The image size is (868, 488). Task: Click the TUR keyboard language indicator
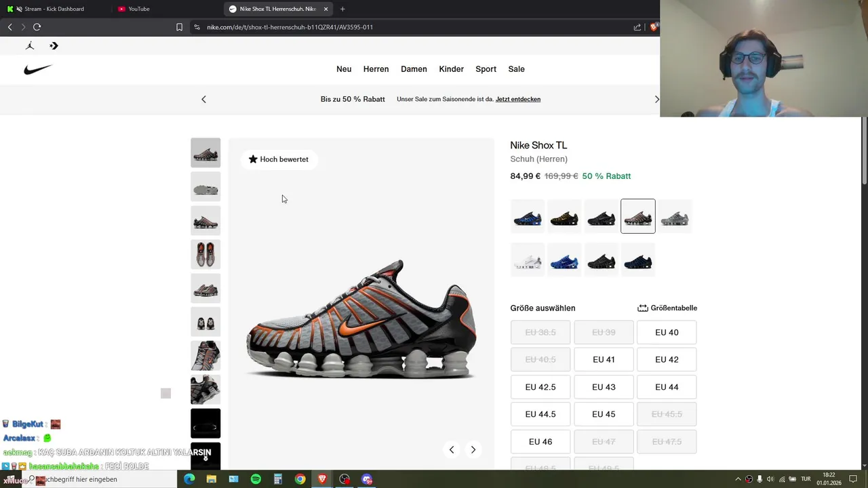tap(806, 479)
